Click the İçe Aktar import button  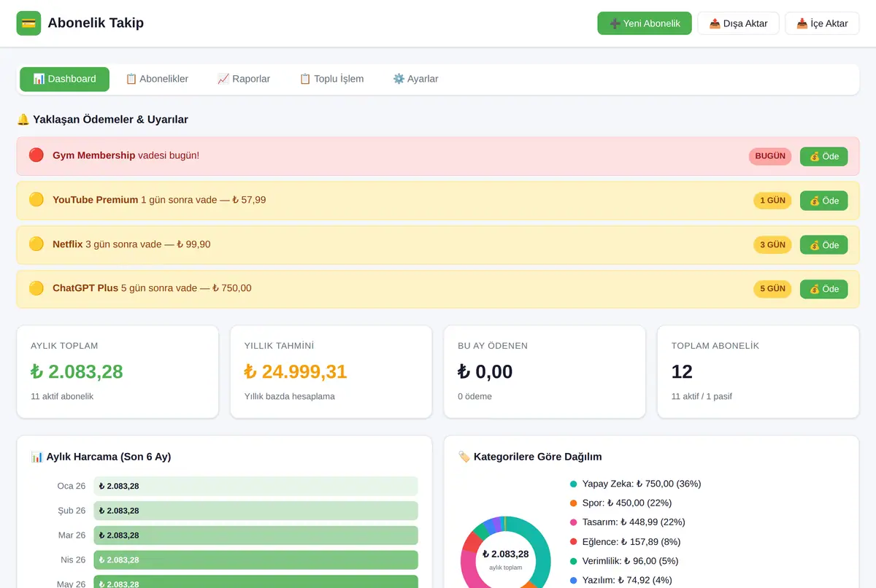[822, 23]
